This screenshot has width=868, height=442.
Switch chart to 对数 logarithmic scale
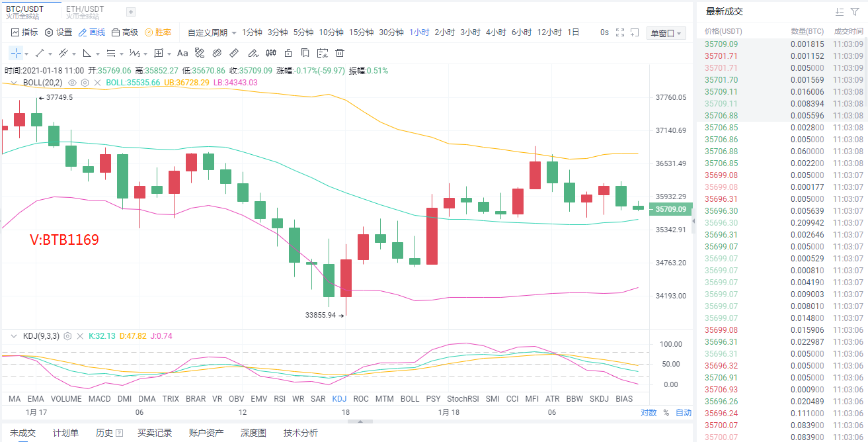tap(649, 412)
